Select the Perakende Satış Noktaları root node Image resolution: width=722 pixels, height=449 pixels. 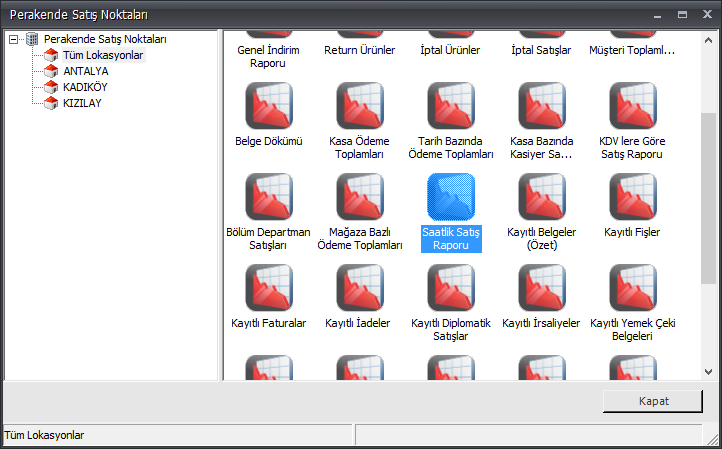pyautogui.click(x=105, y=39)
